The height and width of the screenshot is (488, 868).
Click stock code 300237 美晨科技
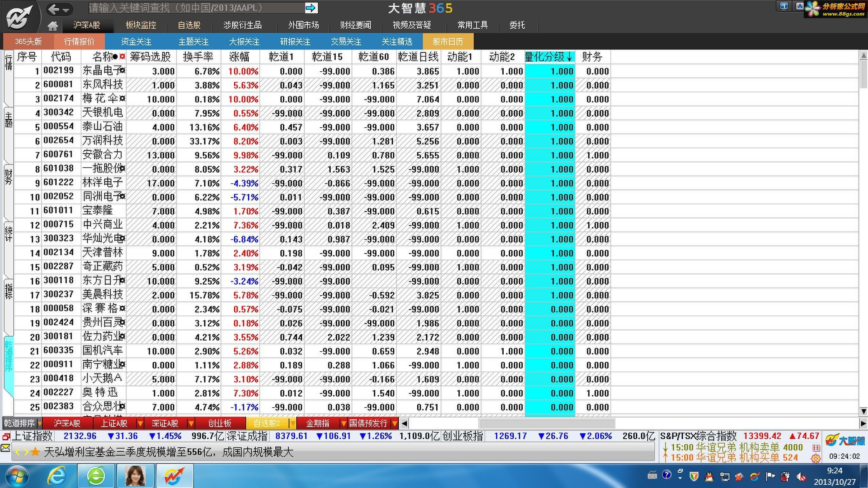tap(59, 294)
